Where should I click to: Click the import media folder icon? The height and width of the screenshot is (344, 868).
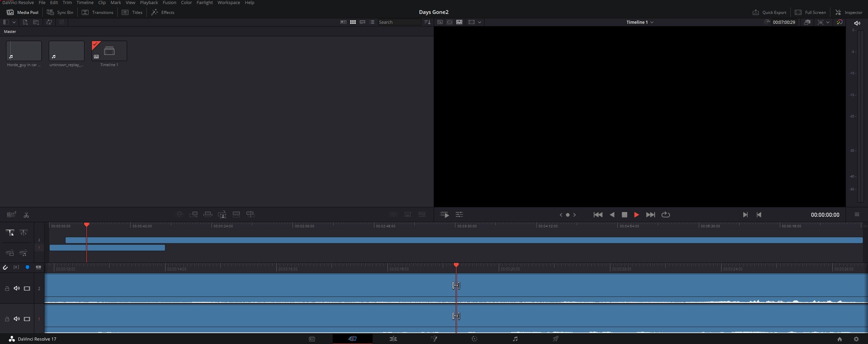click(36, 22)
